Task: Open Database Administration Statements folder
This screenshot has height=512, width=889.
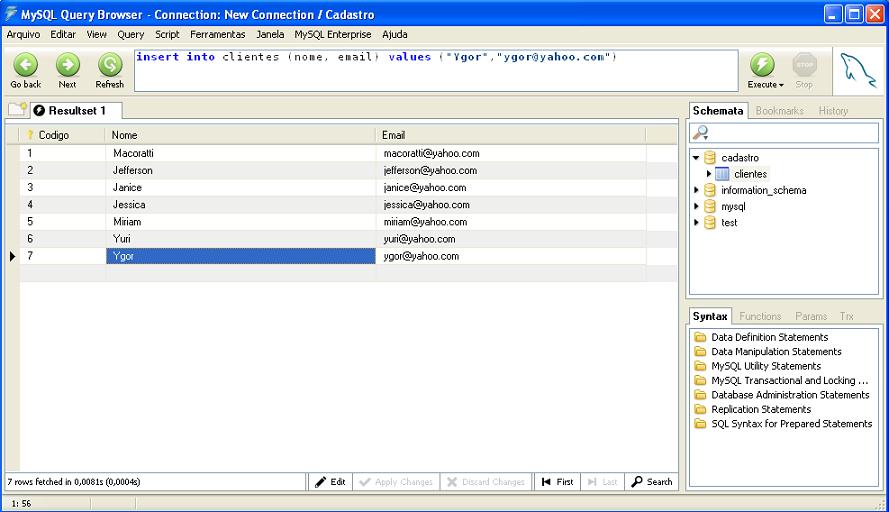Action: (x=701, y=395)
